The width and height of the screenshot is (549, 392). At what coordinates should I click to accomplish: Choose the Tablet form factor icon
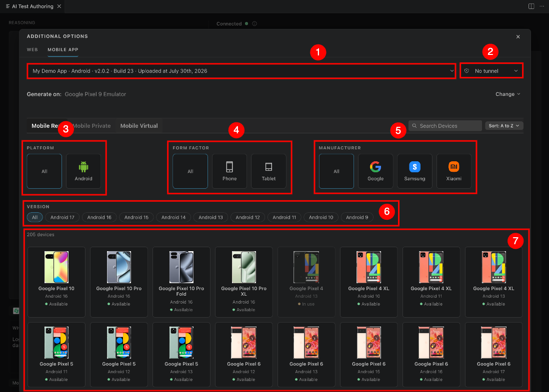(x=268, y=167)
